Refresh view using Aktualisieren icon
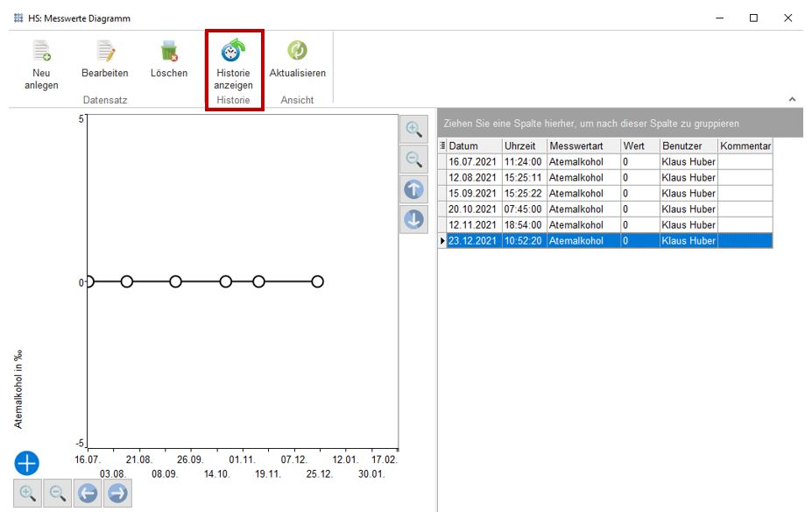 click(x=297, y=53)
